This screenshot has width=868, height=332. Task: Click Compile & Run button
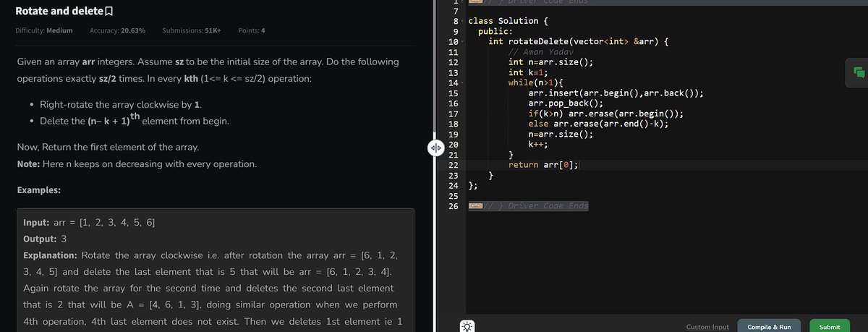point(769,327)
